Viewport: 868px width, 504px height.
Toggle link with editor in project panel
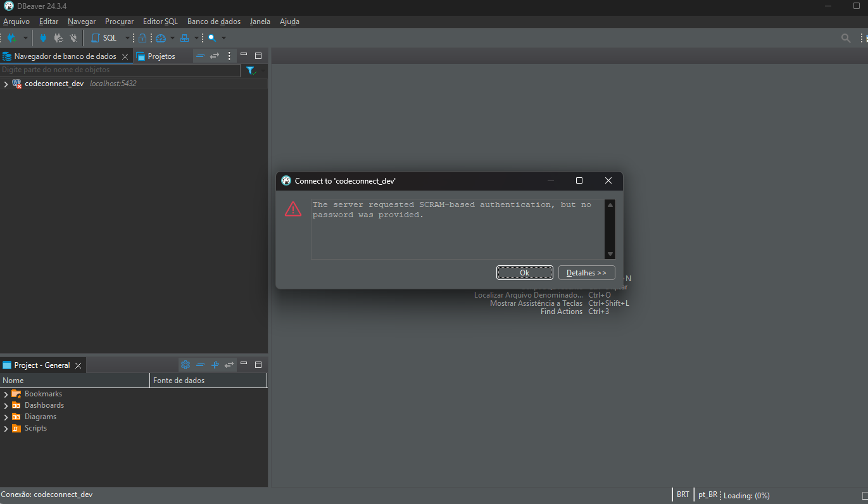(229, 365)
